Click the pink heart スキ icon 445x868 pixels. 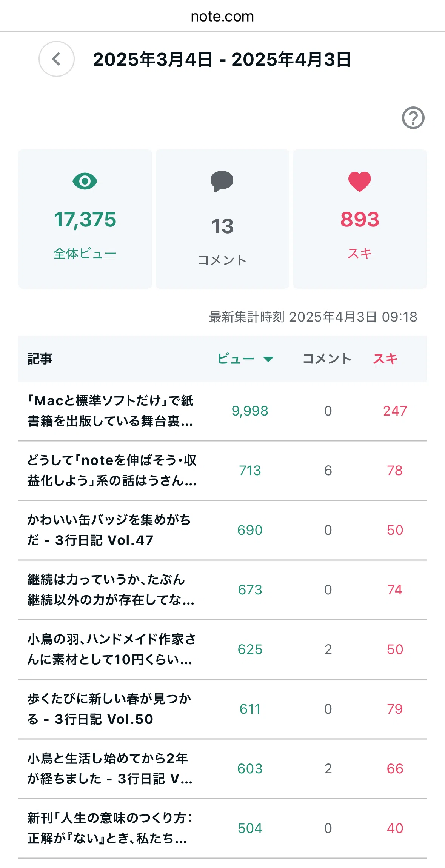click(x=359, y=182)
